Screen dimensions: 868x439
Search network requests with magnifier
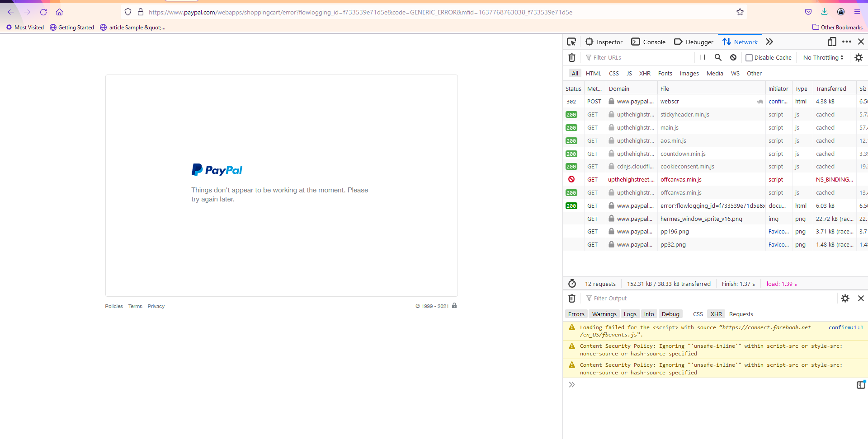(718, 57)
